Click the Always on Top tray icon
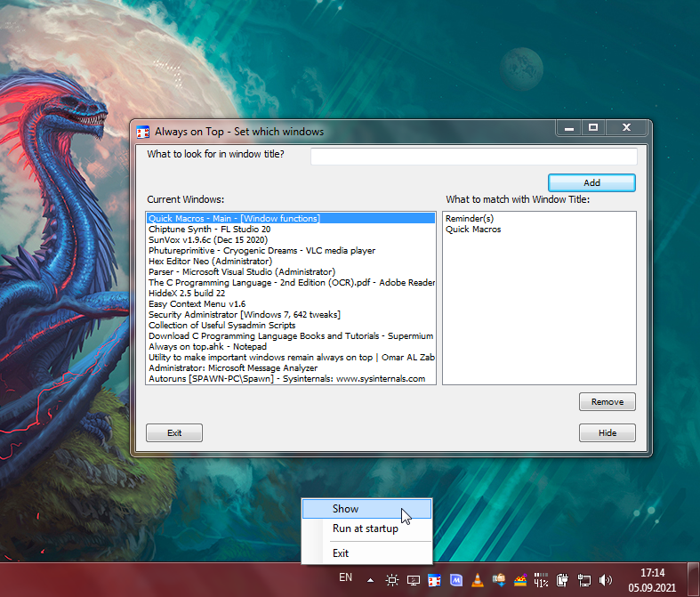700x597 pixels. point(435,580)
